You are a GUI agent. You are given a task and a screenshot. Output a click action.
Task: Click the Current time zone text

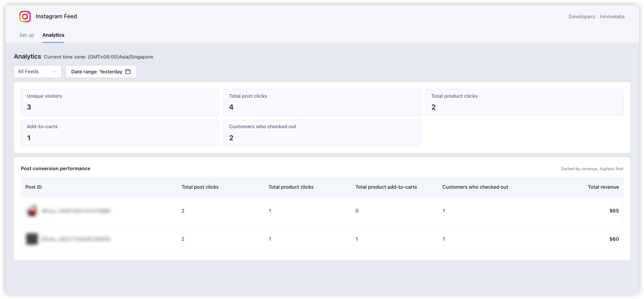(98, 57)
